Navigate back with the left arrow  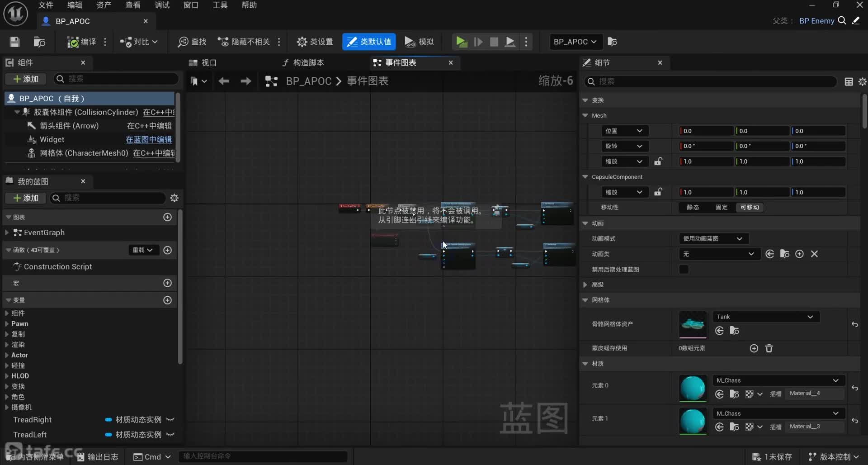[x=224, y=81]
